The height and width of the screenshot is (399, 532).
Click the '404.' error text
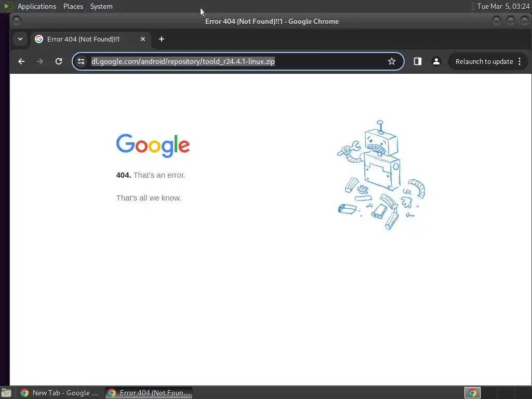click(124, 175)
